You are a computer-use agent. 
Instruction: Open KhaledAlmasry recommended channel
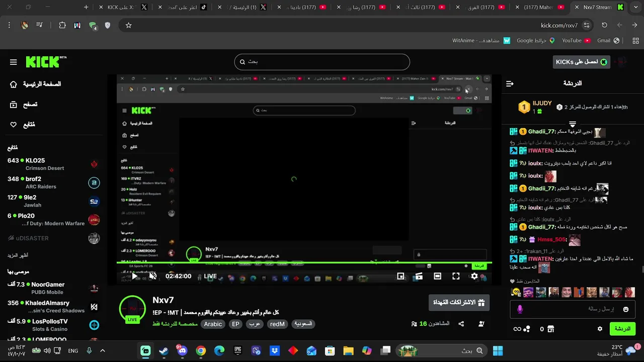(x=53, y=307)
